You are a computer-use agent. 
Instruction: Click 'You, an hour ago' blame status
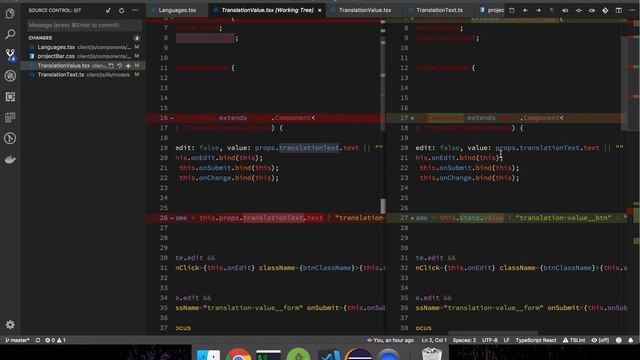tap(390, 340)
